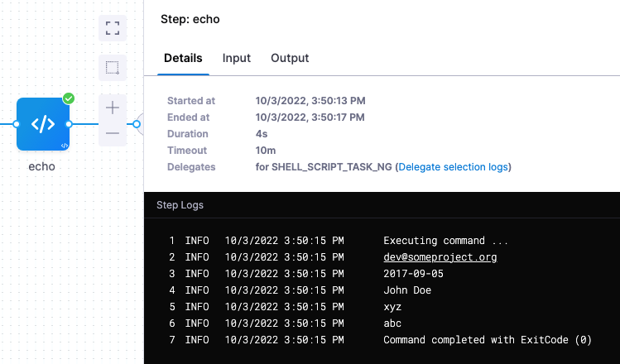Click the green success checkmark badge
The image size is (620, 364).
pos(69,98)
